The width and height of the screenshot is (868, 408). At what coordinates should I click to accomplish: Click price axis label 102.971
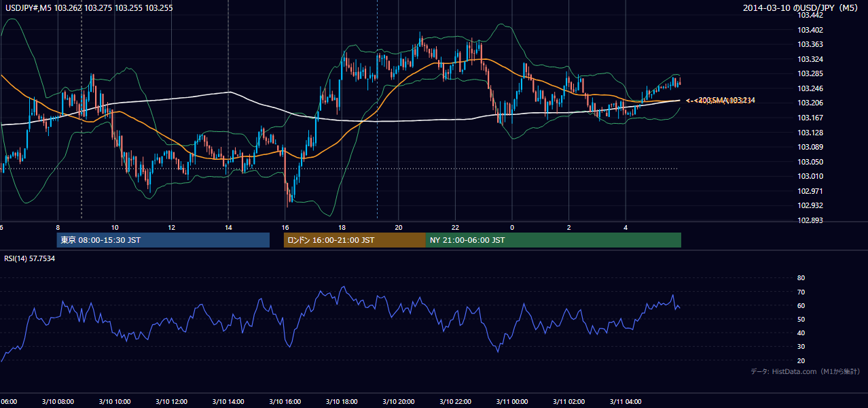click(x=810, y=191)
